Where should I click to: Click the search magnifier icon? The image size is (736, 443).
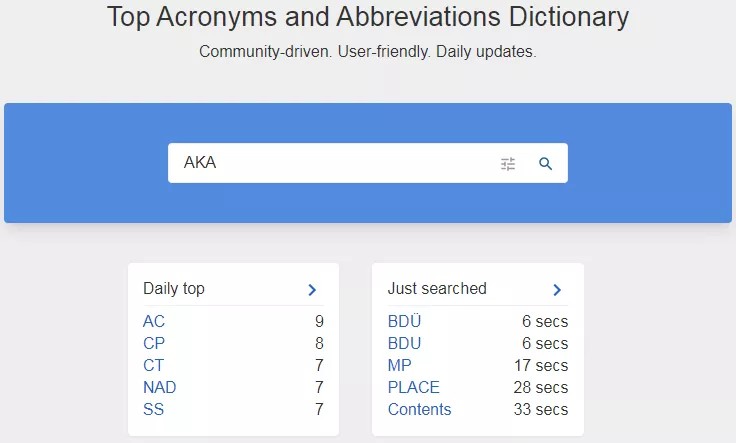(x=545, y=164)
